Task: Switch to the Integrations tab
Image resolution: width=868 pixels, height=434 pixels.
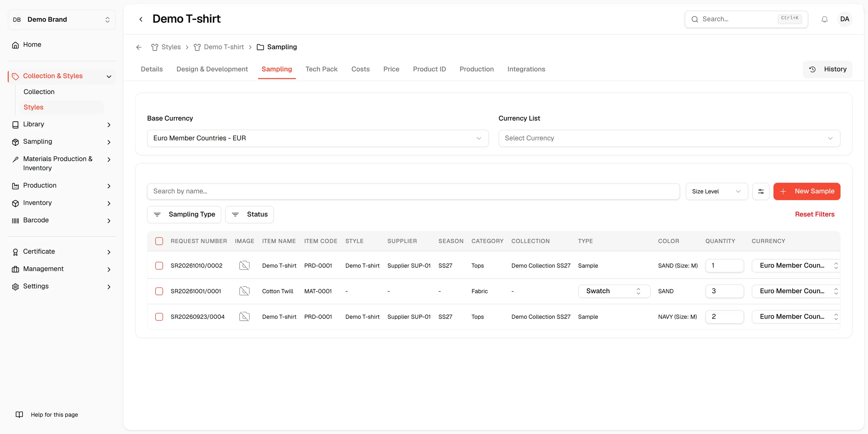Action: tap(526, 69)
